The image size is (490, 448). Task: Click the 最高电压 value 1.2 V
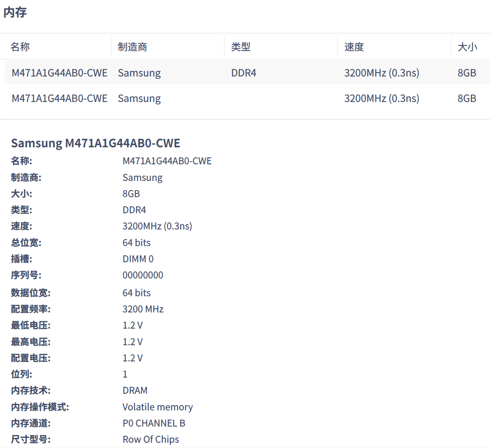[133, 342]
